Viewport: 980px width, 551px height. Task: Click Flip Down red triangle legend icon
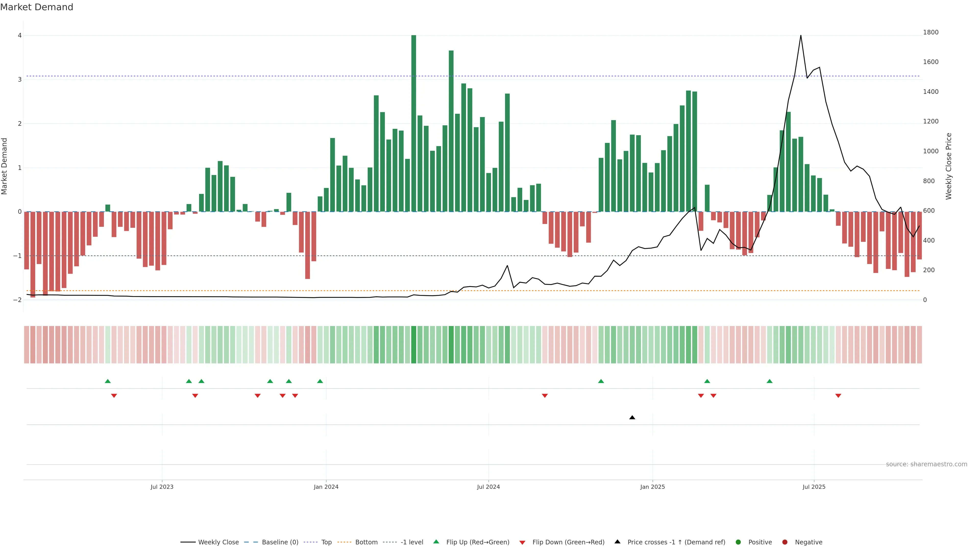522,542
